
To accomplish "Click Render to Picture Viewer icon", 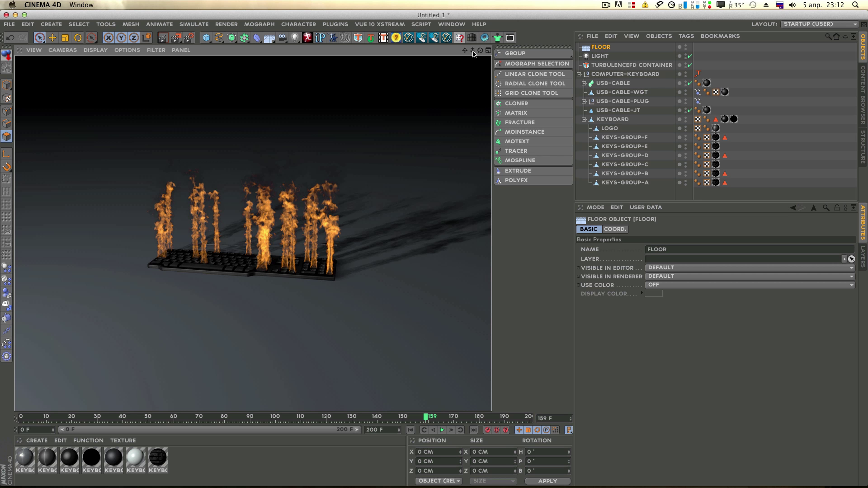I will [x=176, y=38].
